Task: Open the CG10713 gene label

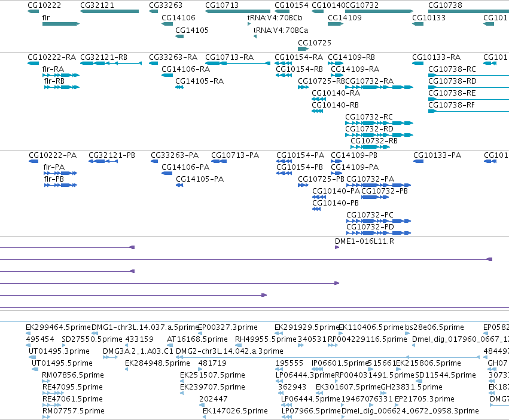Action: pos(222,5)
